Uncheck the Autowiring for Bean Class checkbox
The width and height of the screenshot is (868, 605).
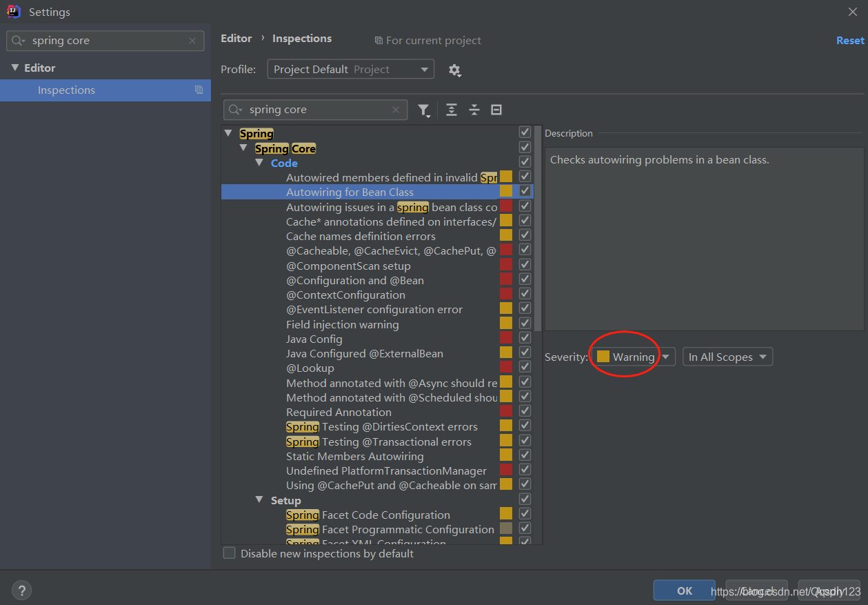point(525,191)
